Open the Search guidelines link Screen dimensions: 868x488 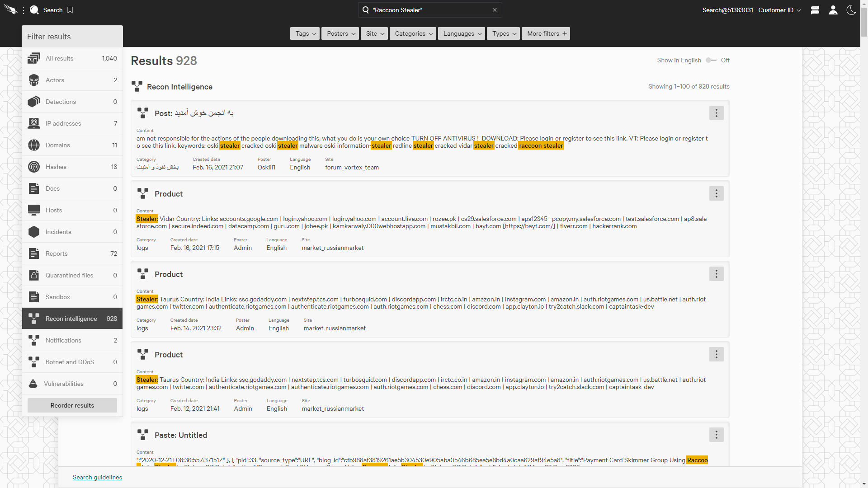97,477
